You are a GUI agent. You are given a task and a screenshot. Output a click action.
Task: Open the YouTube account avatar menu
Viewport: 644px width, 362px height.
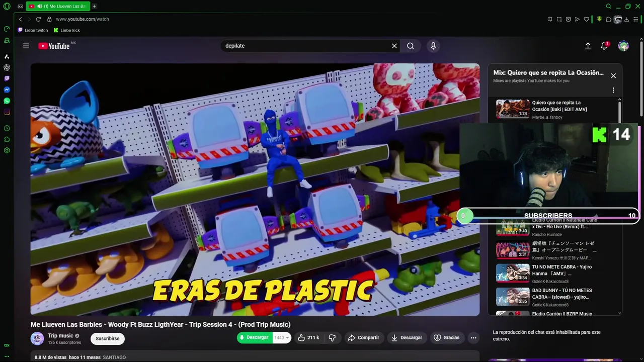click(623, 46)
